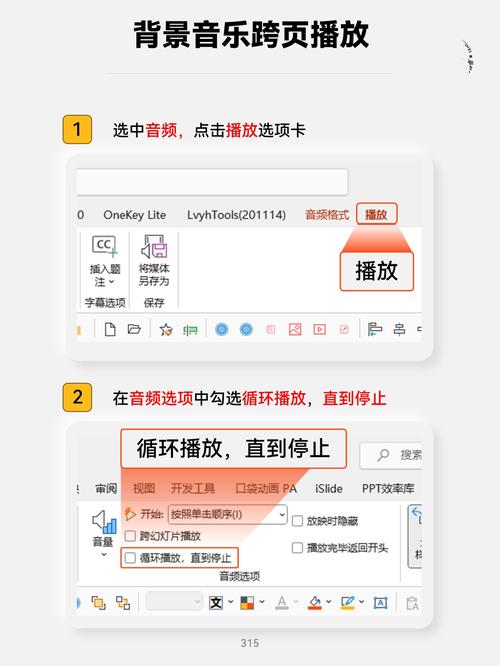The height and width of the screenshot is (666, 500).
Task: Click the pink insert picture icon
Action: [x=295, y=329]
